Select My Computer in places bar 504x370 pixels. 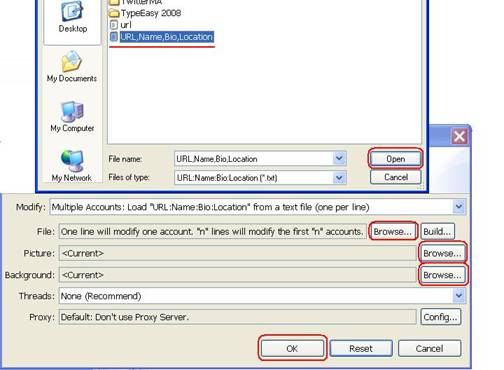72,116
